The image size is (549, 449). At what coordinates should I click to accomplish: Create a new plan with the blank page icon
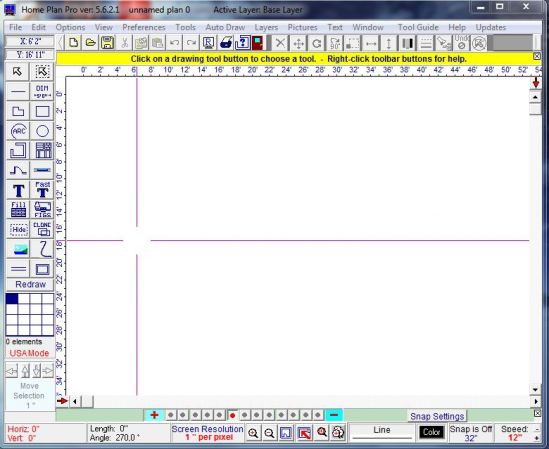click(x=74, y=43)
